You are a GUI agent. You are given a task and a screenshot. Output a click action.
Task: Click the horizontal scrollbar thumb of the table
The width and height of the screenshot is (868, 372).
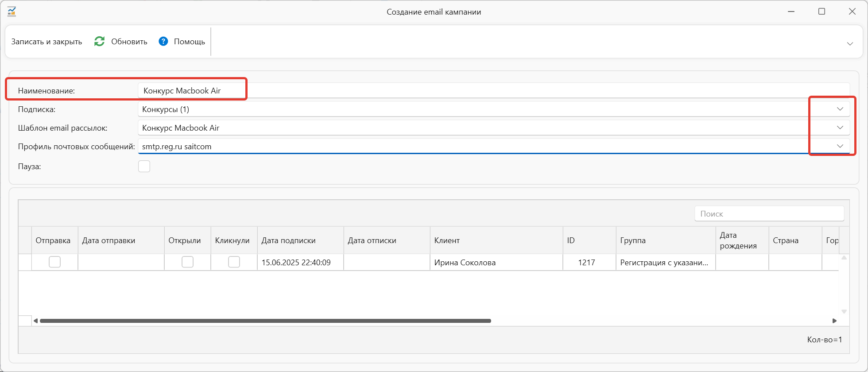coord(266,321)
